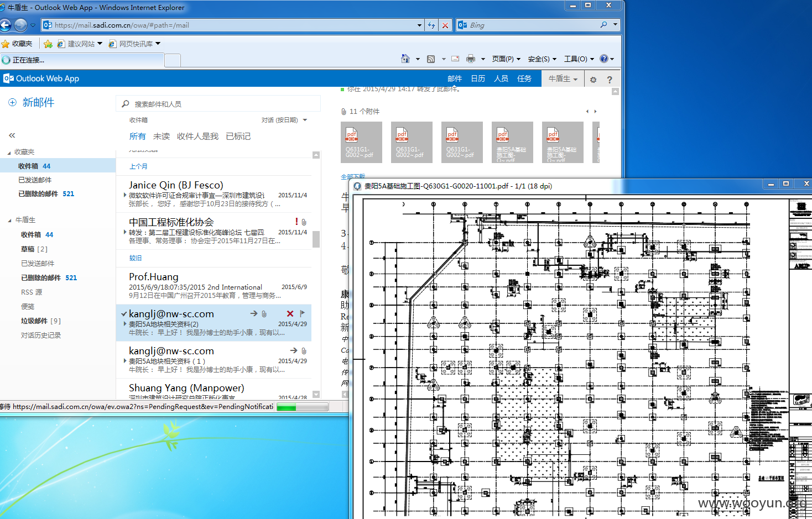Click the search magnifier icon in mail search
Screen dimensions: 812x519
coord(126,104)
